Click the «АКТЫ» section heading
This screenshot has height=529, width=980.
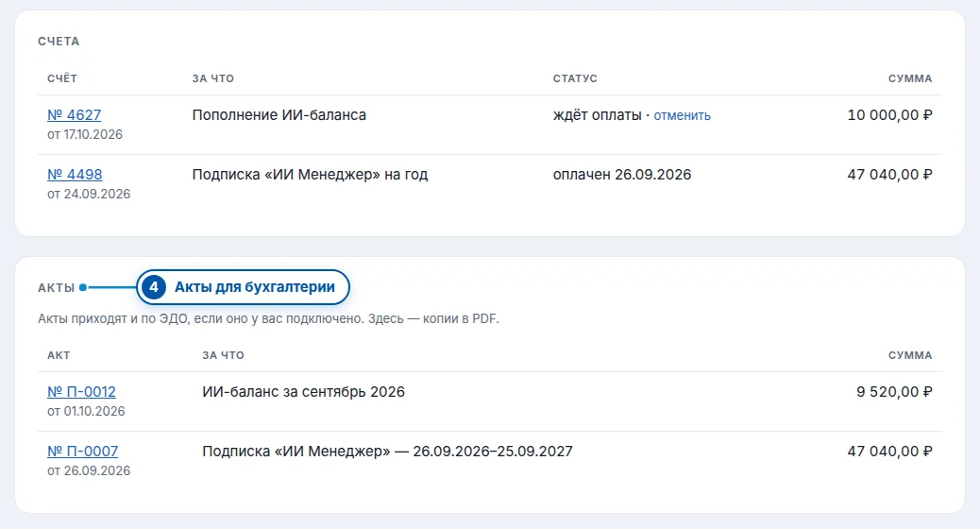point(56,287)
